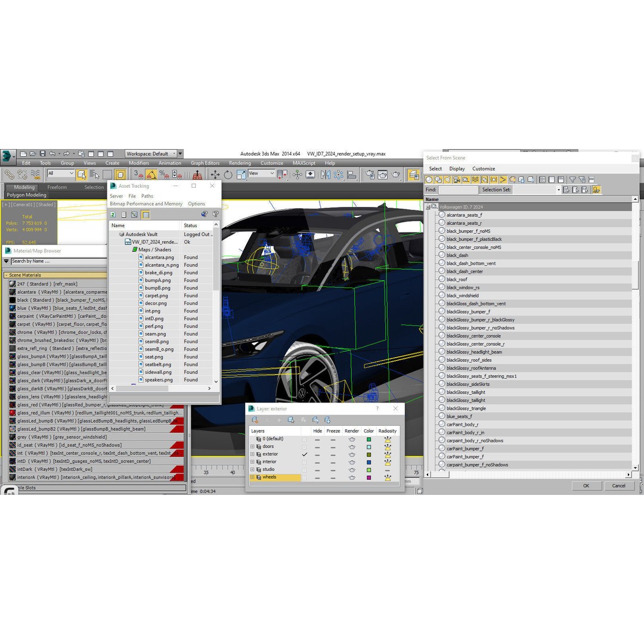Switch to the Freeform ribbon tab
Screen dimensions: 644x644
click(57, 187)
